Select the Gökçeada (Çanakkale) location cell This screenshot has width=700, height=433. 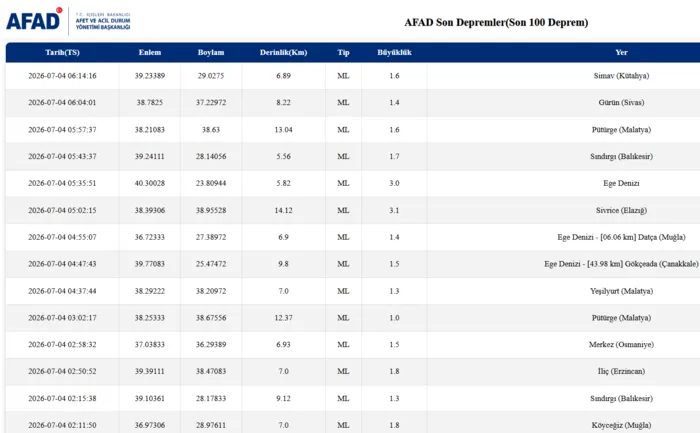[x=621, y=264]
